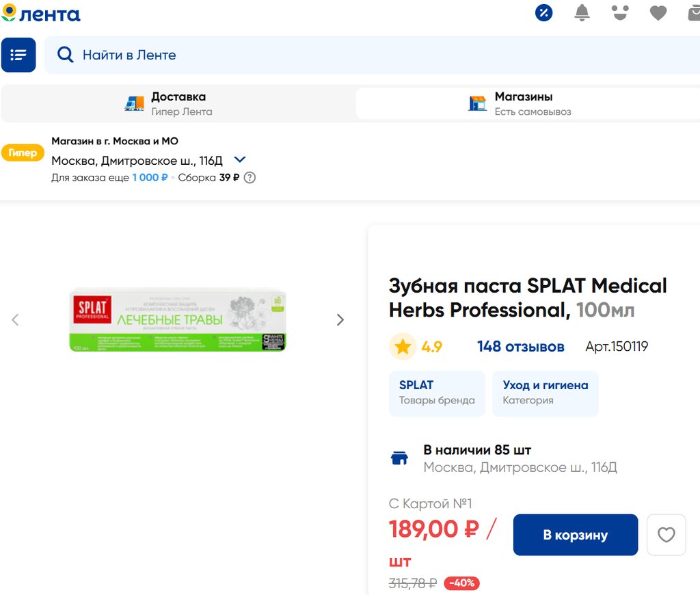Add product with В корзину button
The image size is (700, 595).
coord(576,535)
